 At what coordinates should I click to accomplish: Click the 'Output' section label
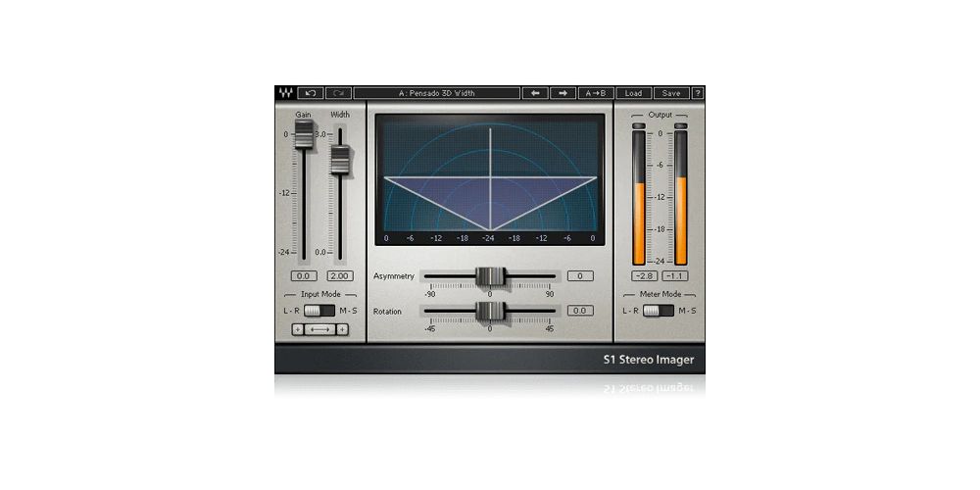(x=660, y=115)
